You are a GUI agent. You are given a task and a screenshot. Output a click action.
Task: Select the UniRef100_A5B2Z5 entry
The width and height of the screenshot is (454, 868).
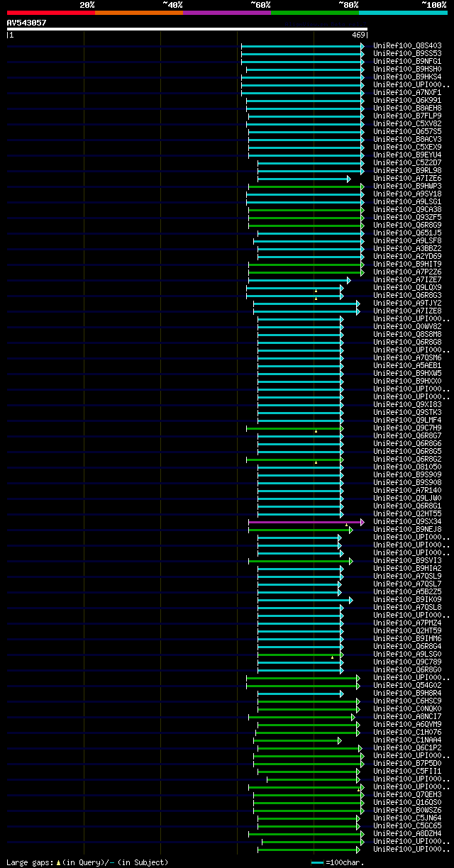[407, 591]
